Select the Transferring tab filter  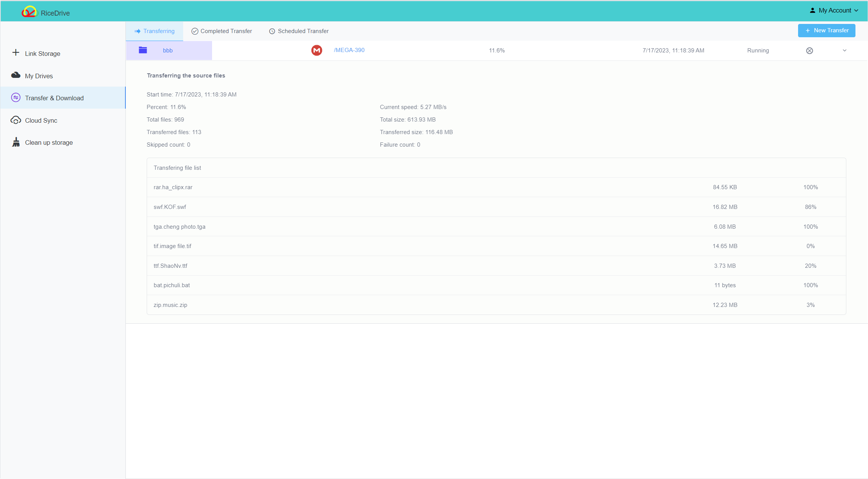click(155, 31)
